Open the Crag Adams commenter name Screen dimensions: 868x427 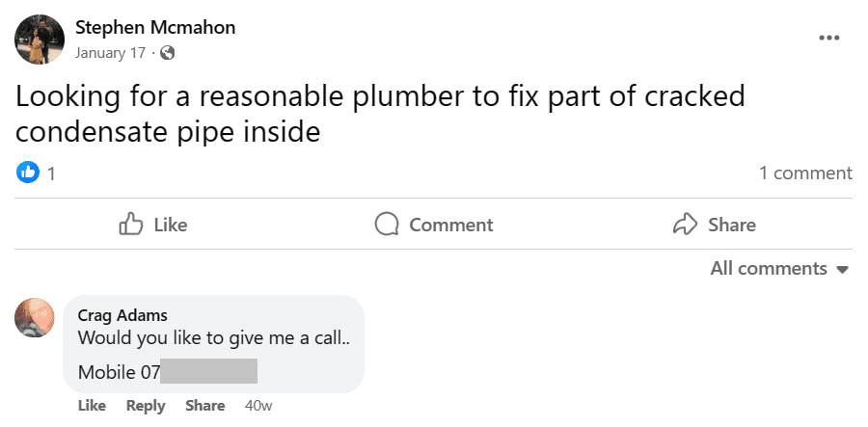(123, 315)
